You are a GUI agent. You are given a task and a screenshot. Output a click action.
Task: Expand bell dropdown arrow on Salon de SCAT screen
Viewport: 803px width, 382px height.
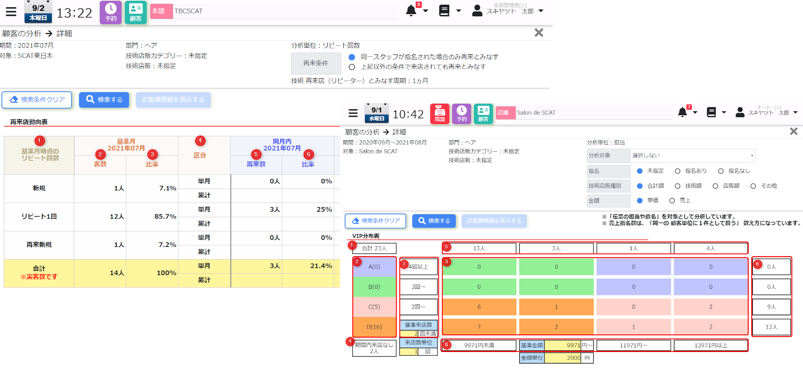[695, 113]
